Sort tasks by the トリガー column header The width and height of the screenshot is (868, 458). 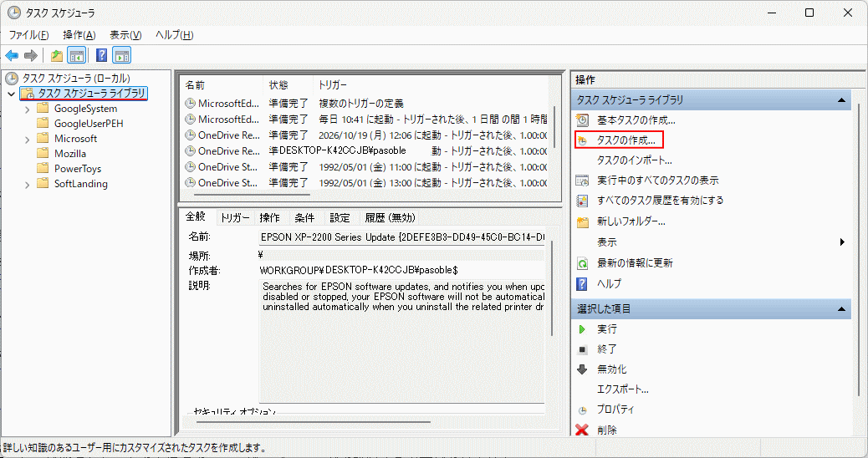coord(431,85)
